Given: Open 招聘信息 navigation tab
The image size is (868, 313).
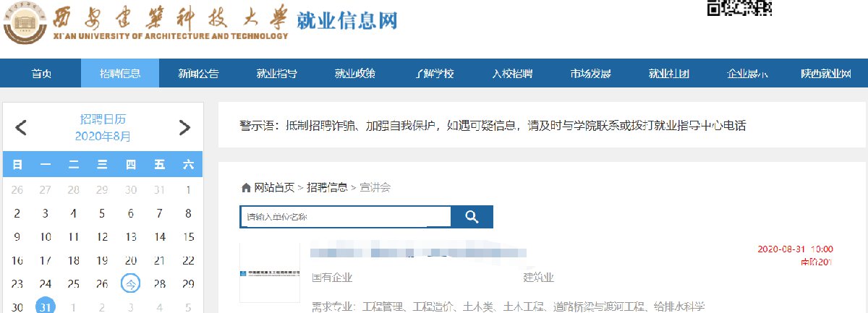Looking at the screenshot, I should pos(120,74).
